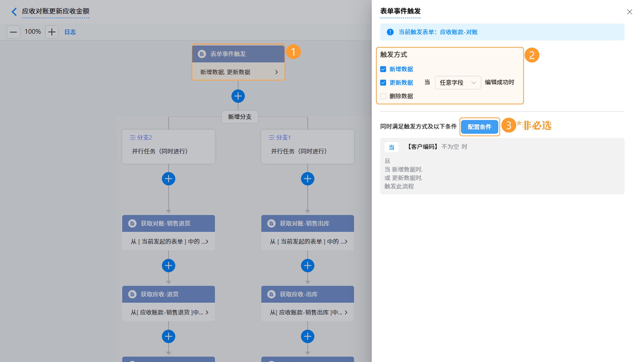644x362 pixels.
Task: Open 新增数据, 更新数据 node detail chevron
Action: pyautogui.click(x=276, y=72)
